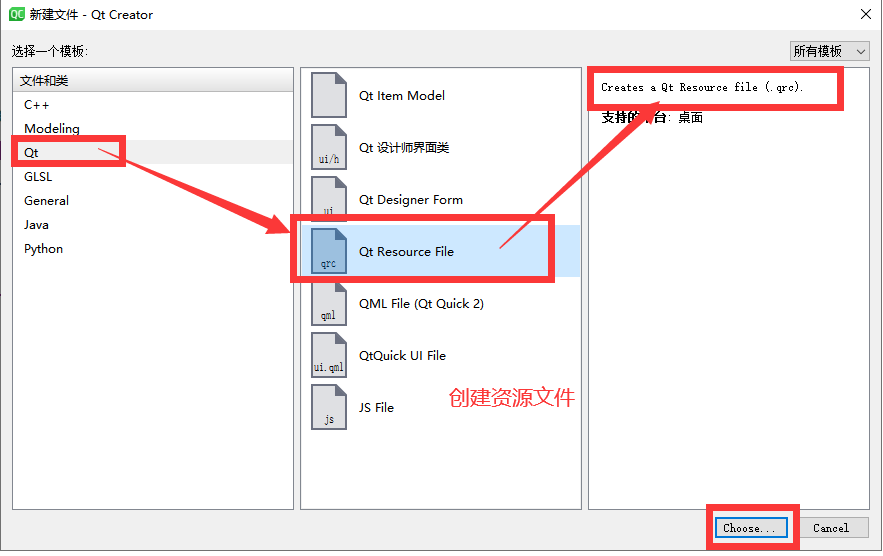
Task: Choose the JS File template
Action: 440,407
